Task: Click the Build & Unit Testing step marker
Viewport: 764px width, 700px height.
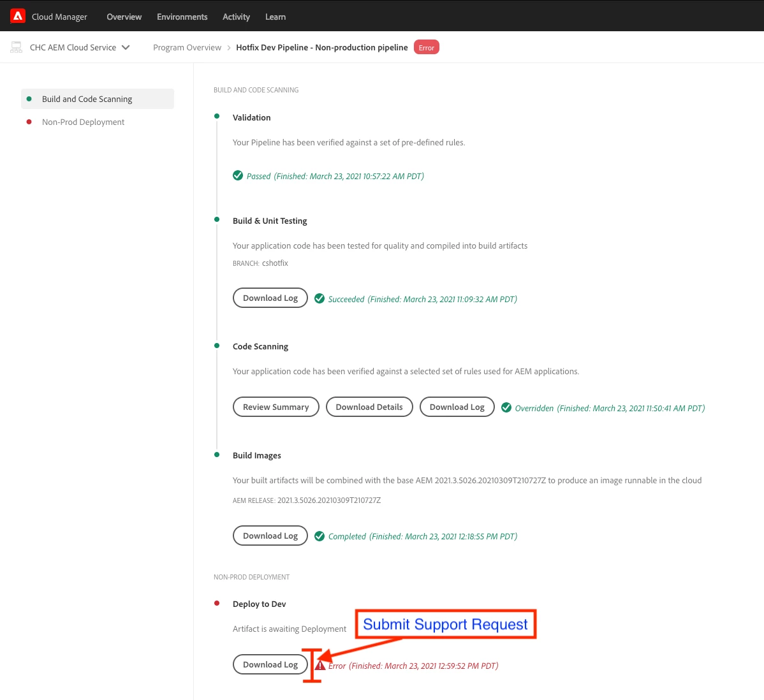Action: pyautogui.click(x=217, y=219)
